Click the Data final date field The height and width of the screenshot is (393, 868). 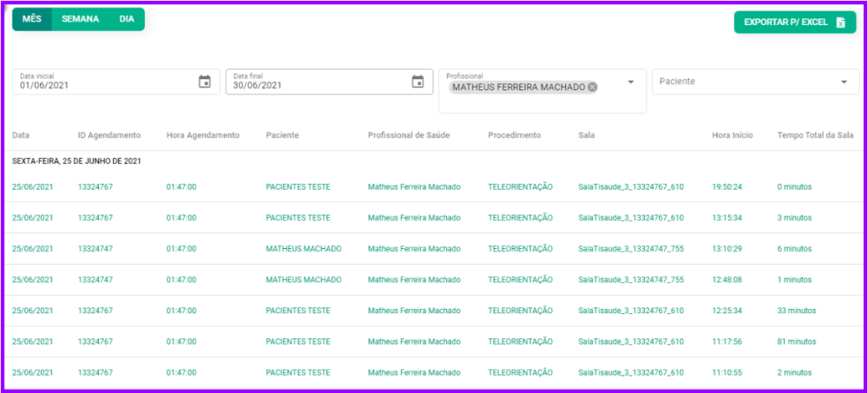pyautogui.click(x=317, y=85)
